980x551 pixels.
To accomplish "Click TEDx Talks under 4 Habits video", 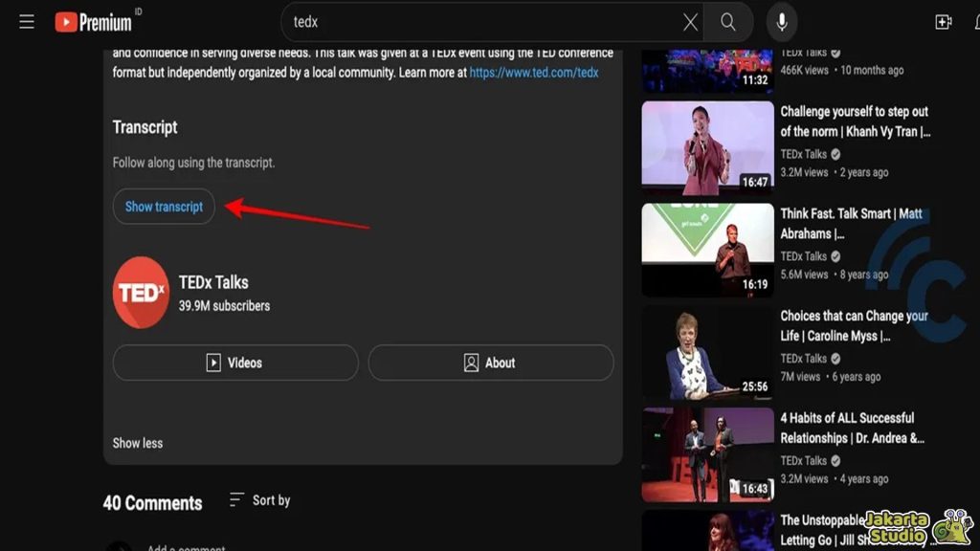I will pos(804,461).
